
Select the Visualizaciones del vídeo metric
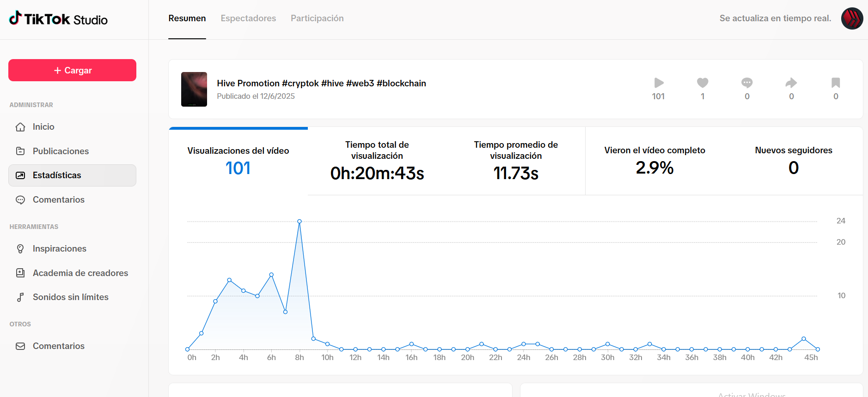pyautogui.click(x=238, y=161)
